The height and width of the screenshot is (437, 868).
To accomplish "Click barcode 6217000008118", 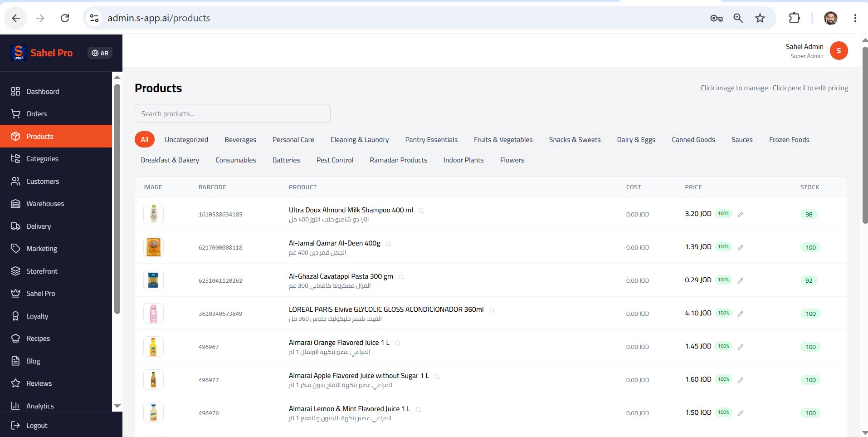I will coord(220,247).
